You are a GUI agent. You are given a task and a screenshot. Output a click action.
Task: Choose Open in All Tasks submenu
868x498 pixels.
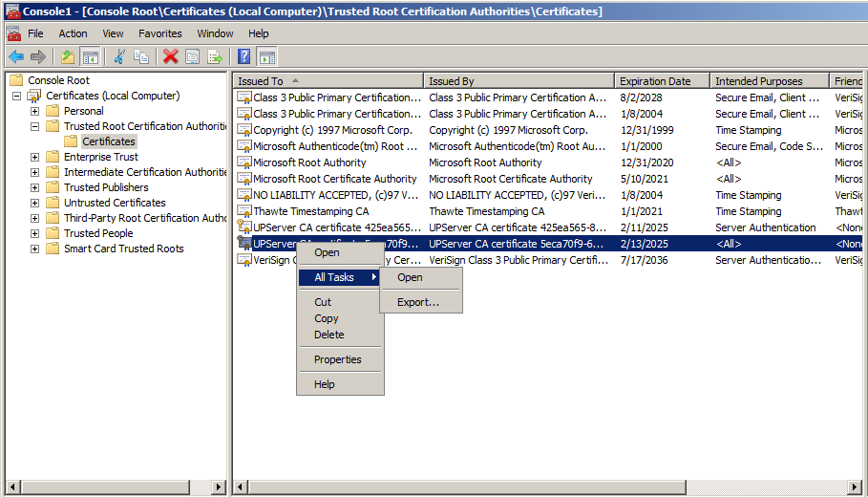coord(421,277)
